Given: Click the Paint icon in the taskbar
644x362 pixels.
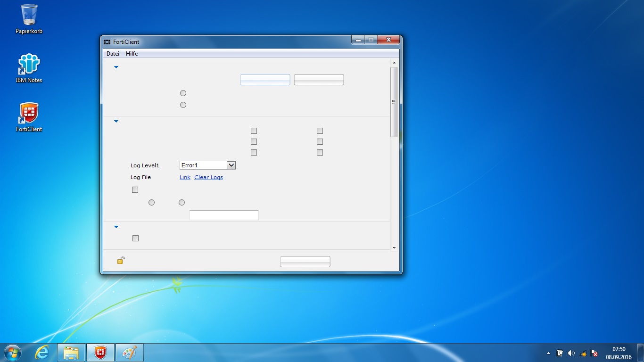Looking at the screenshot, I should [x=129, y=353].
